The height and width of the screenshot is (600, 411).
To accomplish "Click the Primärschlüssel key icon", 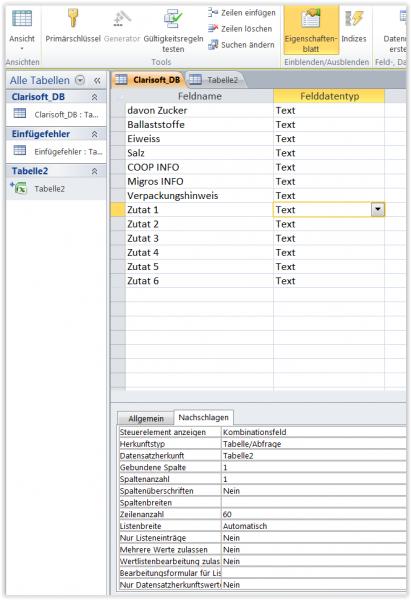I will pos(73,18).
